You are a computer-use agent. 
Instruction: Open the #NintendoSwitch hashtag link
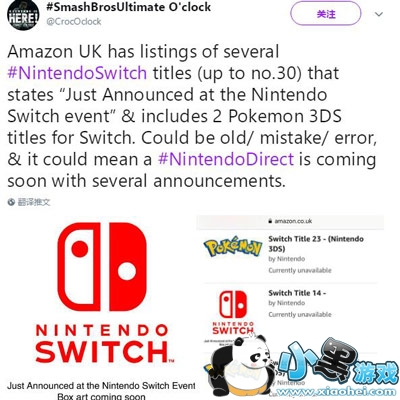pos(77,73)
